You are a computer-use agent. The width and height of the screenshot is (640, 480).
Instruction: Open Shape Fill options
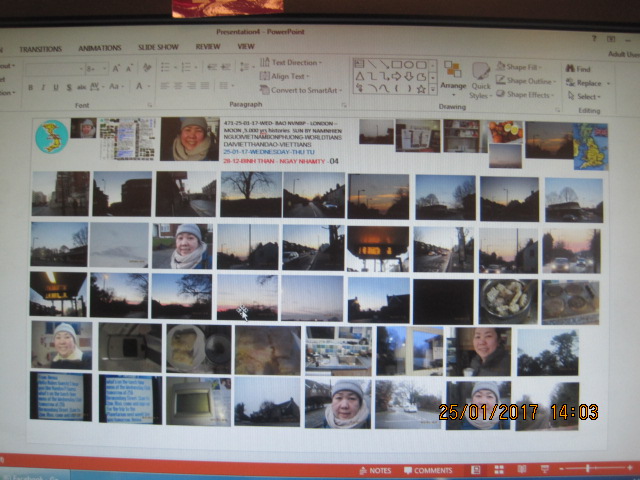point(519,67)
